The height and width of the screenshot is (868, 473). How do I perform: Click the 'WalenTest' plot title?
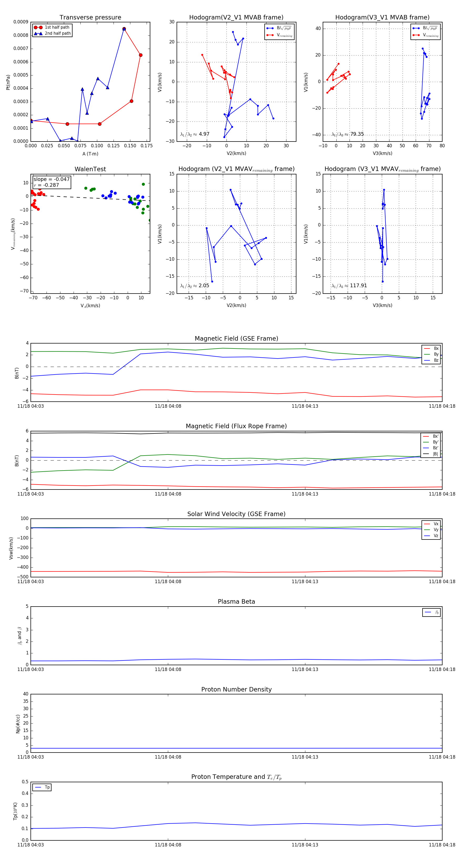[x=90, y=169]
